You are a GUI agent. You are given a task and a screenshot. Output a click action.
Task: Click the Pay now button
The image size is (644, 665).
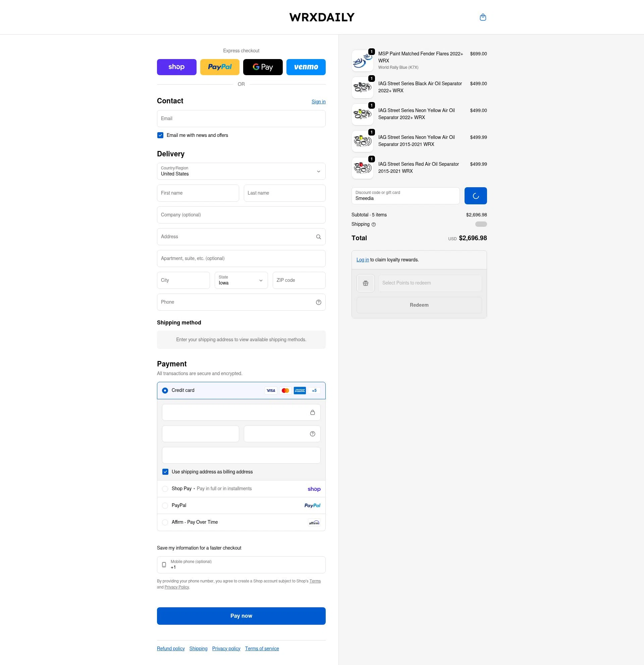click(x=241, y=616)
